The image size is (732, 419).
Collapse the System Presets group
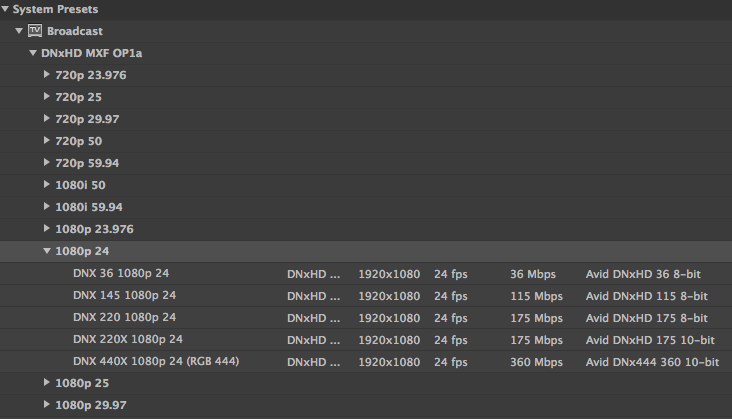click(5, 9)
